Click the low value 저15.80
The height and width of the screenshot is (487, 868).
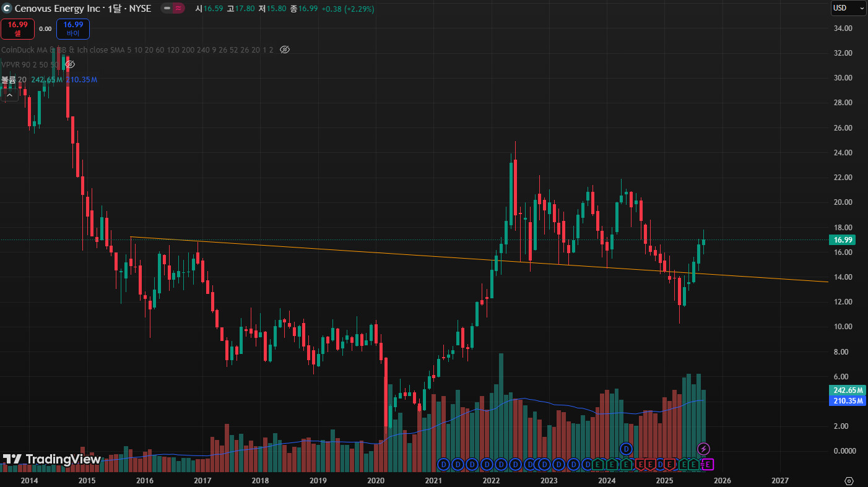[272, 9]
